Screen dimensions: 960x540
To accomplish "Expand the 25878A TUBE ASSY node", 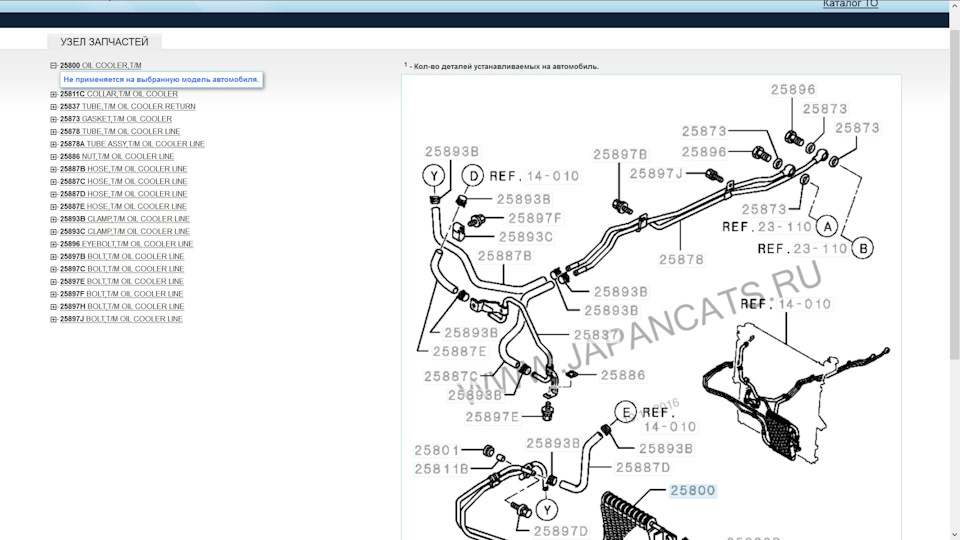I will click(54, 144).
